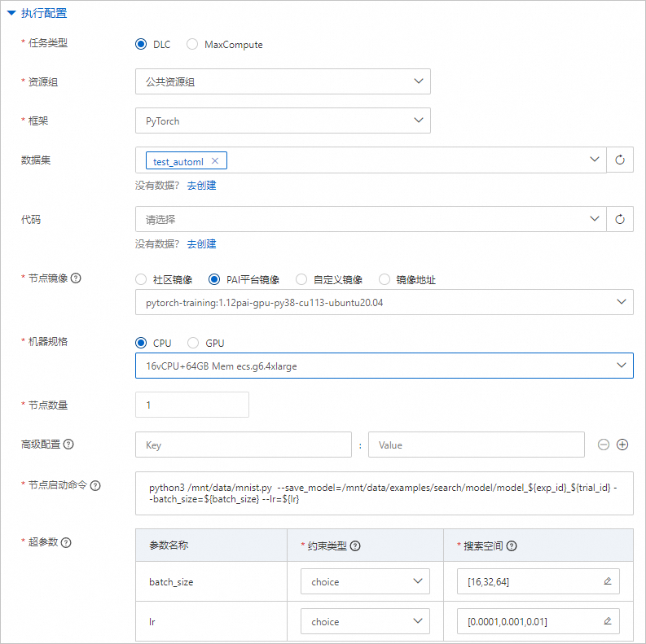
Task: Select CPU machine spec radio
Action: pos(141,343)
